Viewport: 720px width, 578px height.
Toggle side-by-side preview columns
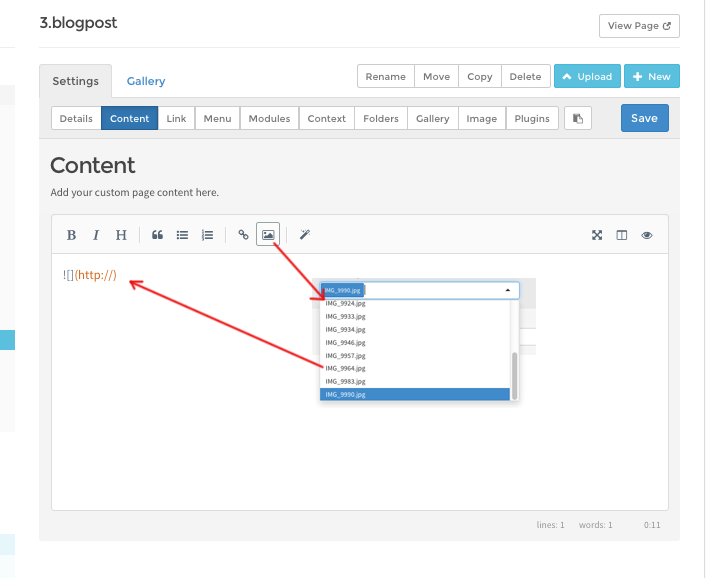[621, 236]
